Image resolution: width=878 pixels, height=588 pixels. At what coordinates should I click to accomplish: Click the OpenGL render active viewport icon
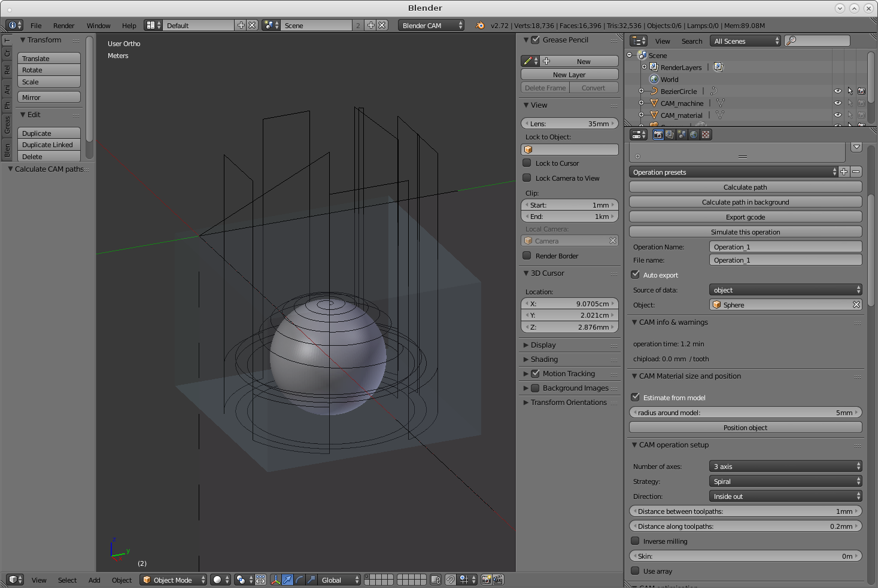(x=486, y=580)
